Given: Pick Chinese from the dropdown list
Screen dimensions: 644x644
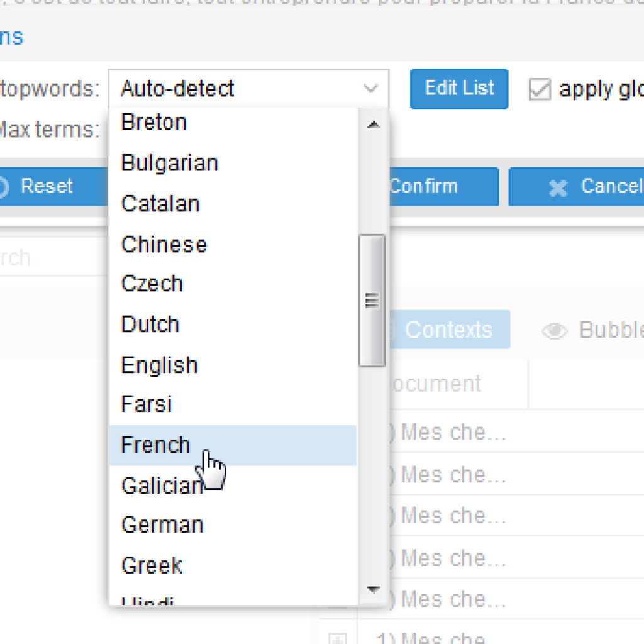Looking at the screenshot, I should point(164,245).
